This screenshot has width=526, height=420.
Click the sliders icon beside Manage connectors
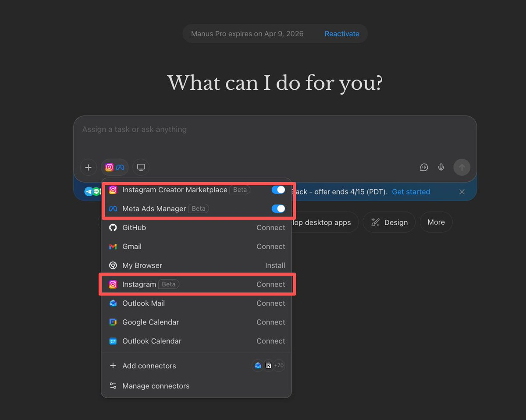113,386
